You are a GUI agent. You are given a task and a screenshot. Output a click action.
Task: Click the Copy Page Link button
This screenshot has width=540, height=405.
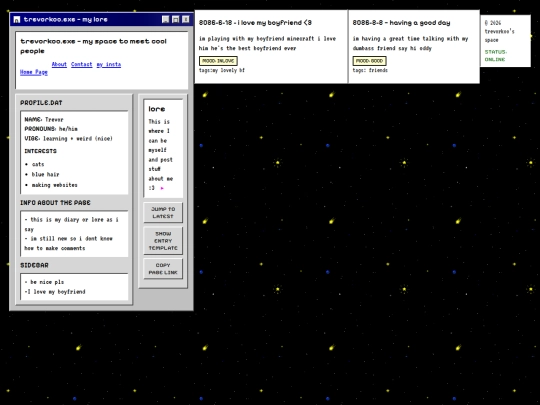tap(163, 269)
